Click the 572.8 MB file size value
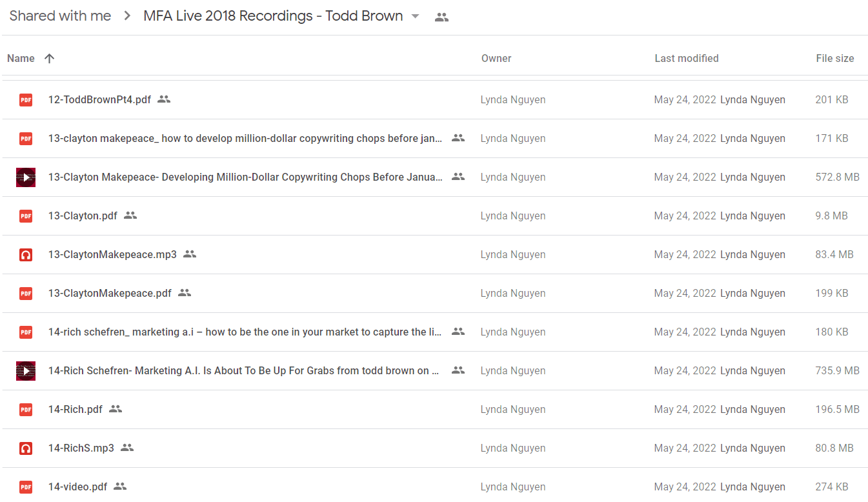Viewport: 868px width, 502px height. coord(838,177)
